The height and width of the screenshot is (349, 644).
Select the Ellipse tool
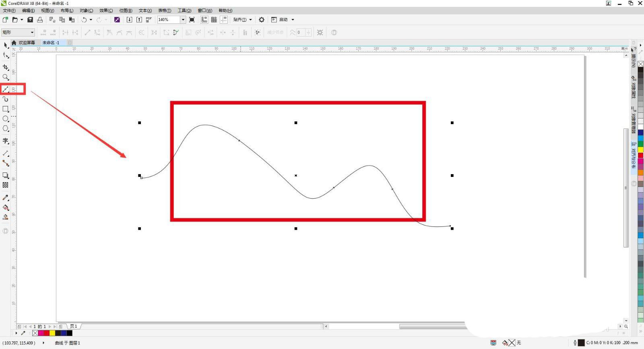click(x=5, y=118)
